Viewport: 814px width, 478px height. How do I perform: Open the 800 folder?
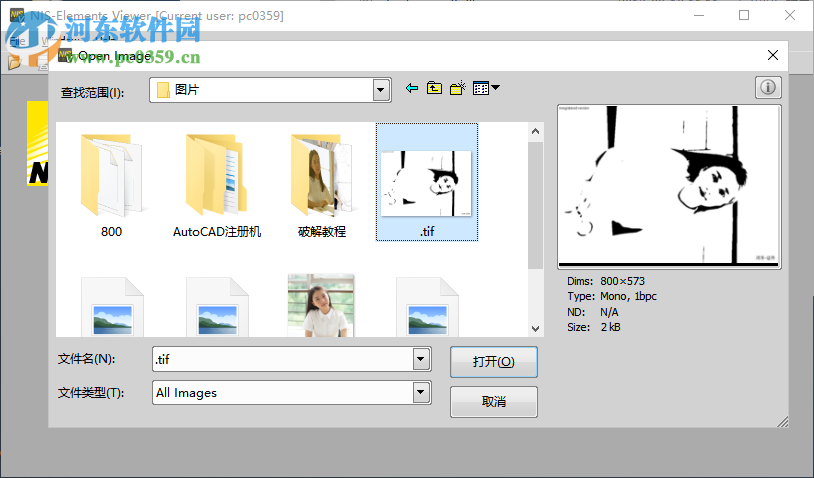click(111, 185)
